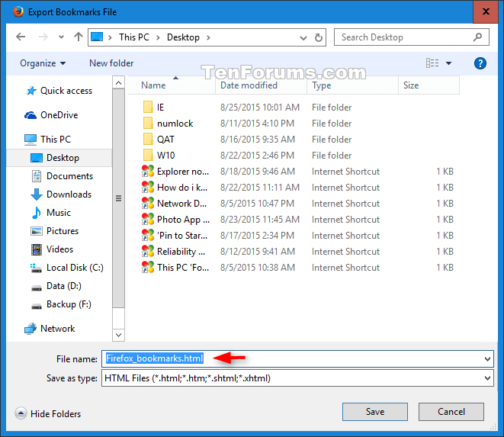
Task: Create a New folder
Action: pos(111,63)
